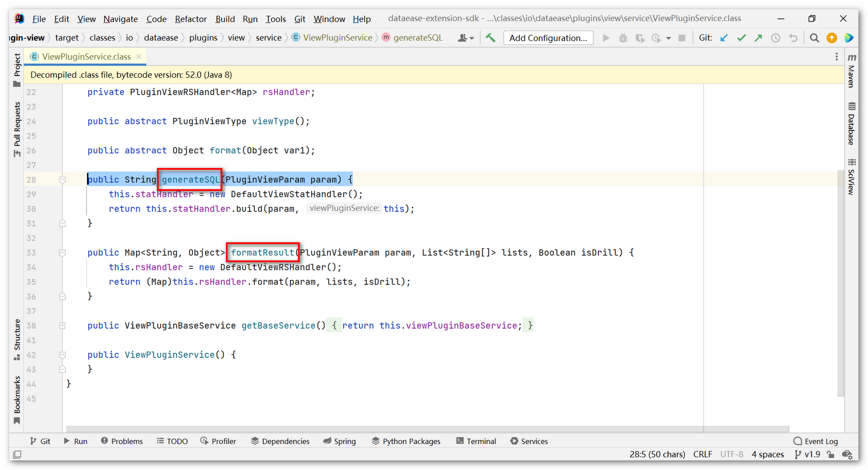Screen dimensions: 868x470
Task: Click the Build project hammer icon
Action: click(490, 38)
